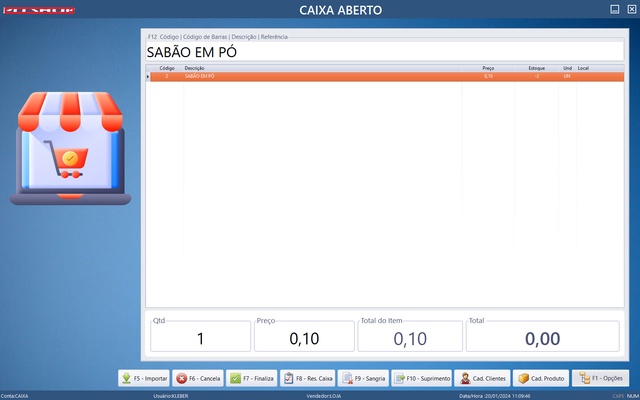Open F1 - Opções
The height and width of the screenshot is (400, 640).
[x=601, y=378]
